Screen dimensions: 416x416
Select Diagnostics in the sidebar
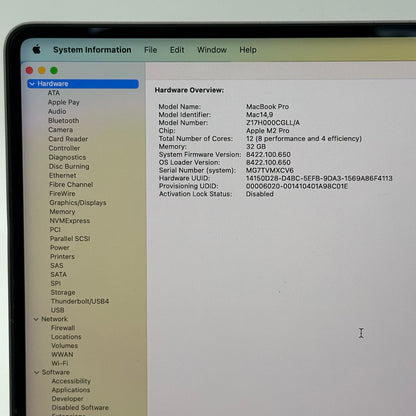pyautogui.click(x=67, y=157)
